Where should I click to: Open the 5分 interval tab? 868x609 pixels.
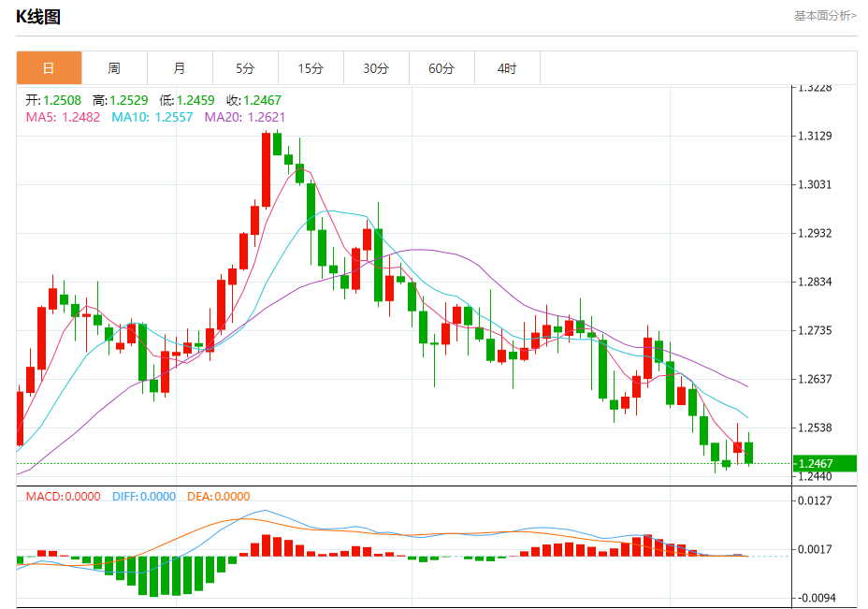(245, 68)
